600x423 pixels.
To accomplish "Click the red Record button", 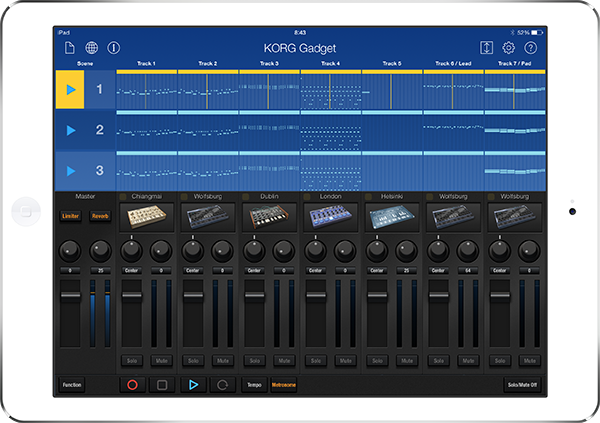I will (132, 385).
